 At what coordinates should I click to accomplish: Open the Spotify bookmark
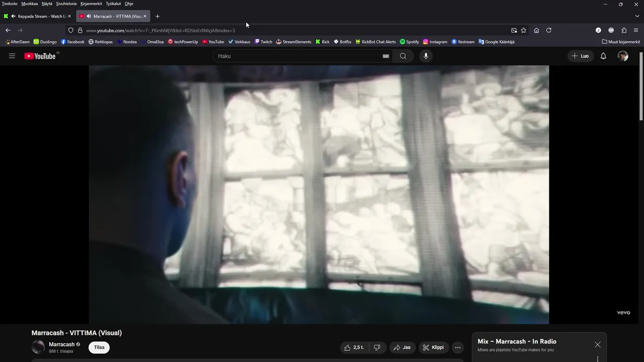[409, 42]
